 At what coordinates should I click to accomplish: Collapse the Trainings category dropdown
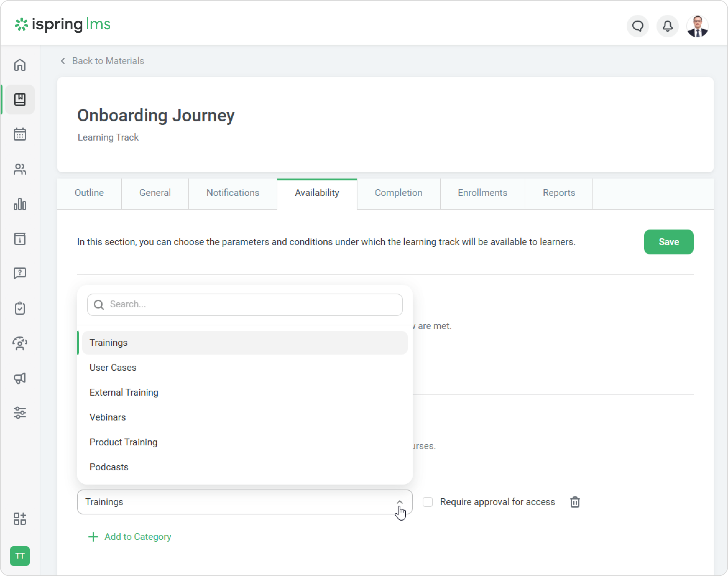point(400,502)
